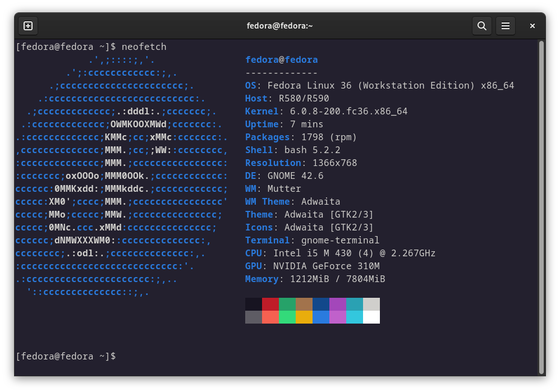This screenshot has height=392, width=560.
Task: Click the OS line Fedora Linux 36
Action: (380, 86)
